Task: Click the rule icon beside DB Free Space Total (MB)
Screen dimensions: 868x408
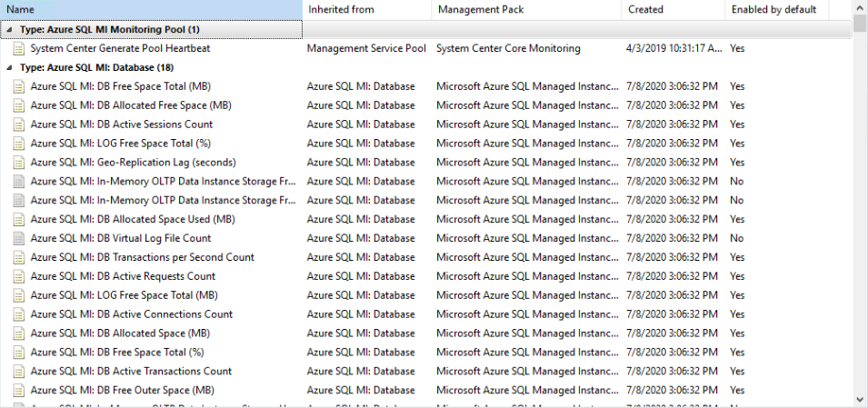Action: (19, 86)
